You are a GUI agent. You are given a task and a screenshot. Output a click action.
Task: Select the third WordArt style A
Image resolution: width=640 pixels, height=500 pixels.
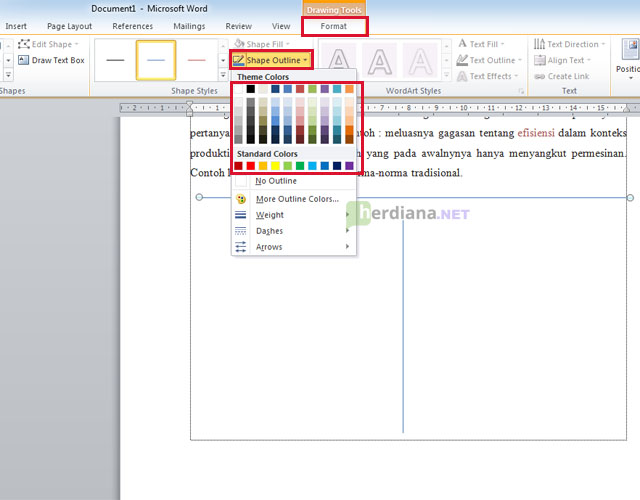pyautogui.click(x=420, y=60)
